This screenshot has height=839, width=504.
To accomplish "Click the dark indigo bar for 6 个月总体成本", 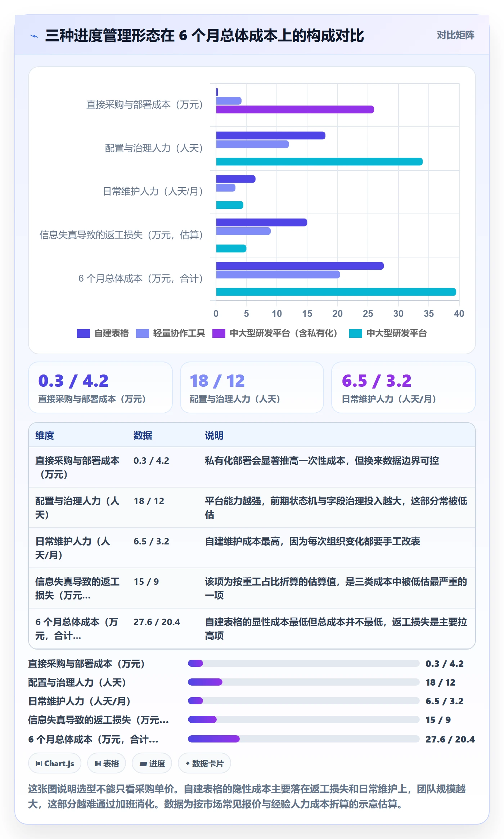I will click(x=300, y=266).
